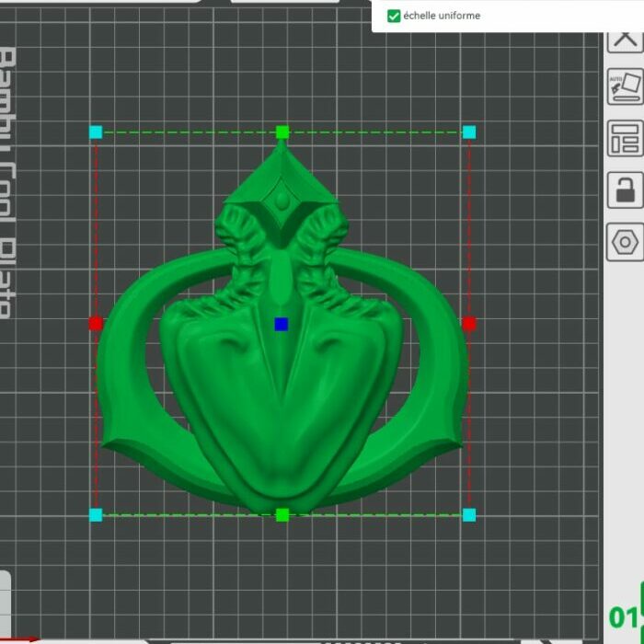Click the plate close X icon

[625, 40]
